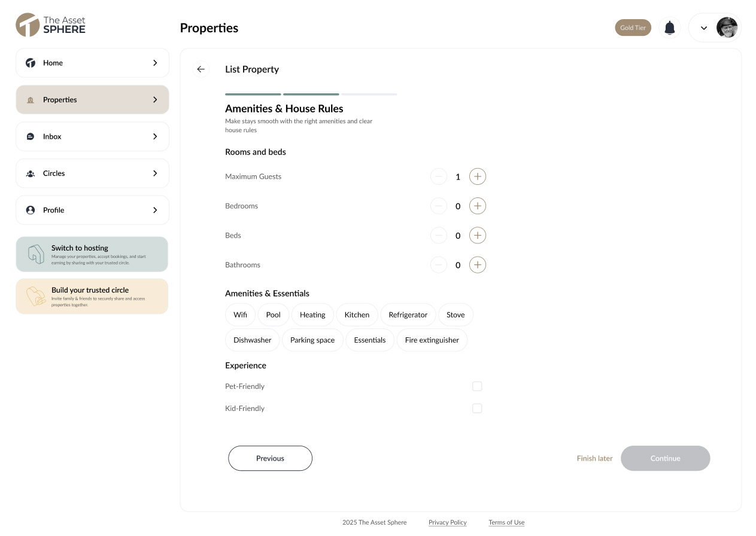Click The Asset Sphere logo
This screenshot has width=756, height=536.
(51, 25)
